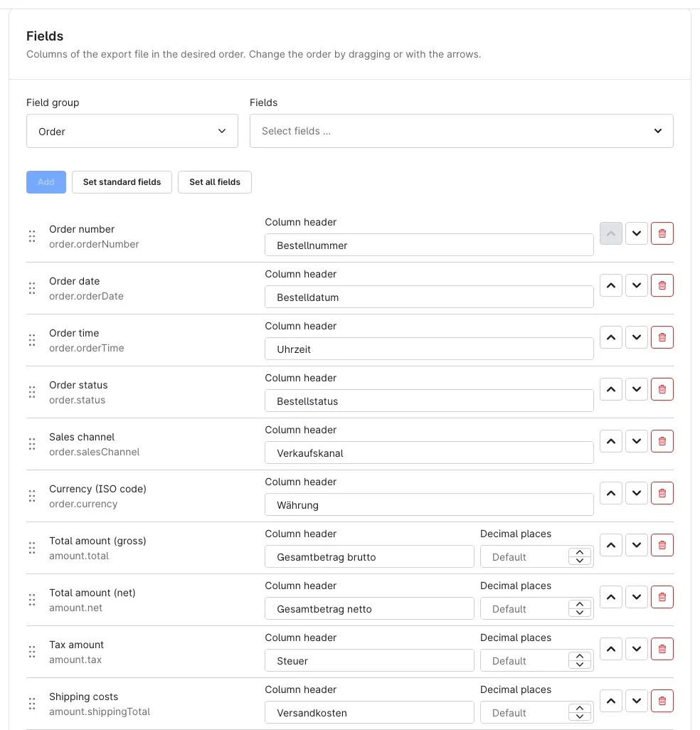Image resolution: width=700 pixels, height=730 pixels.
Task: Move Order time field down
Action: pos(636,337)
